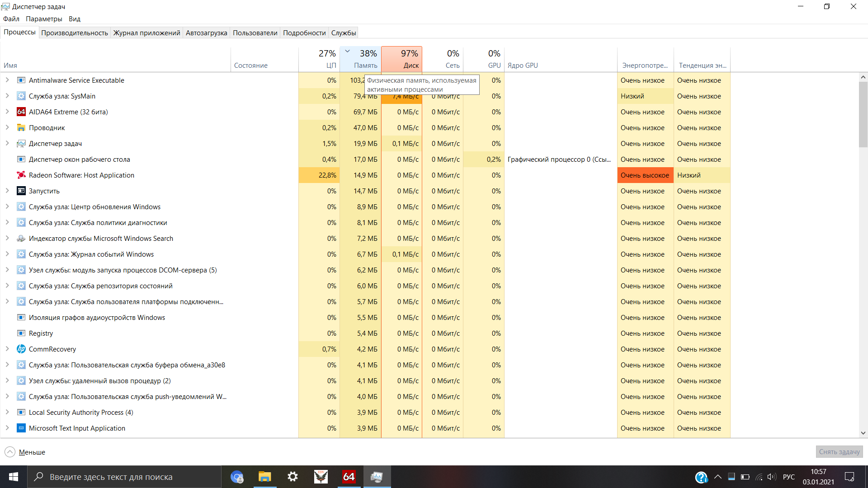
Task: Expand the Проводник process group
Action: (7, 127)
